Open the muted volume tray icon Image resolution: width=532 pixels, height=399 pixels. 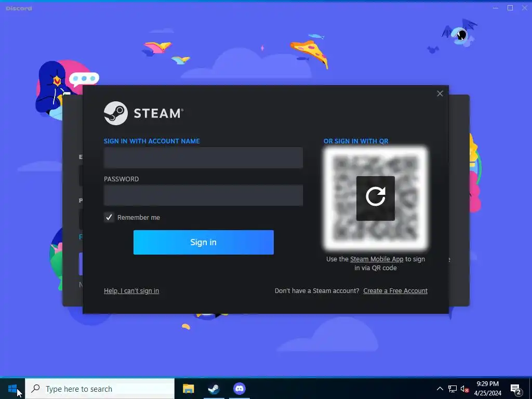coord(465,389)
